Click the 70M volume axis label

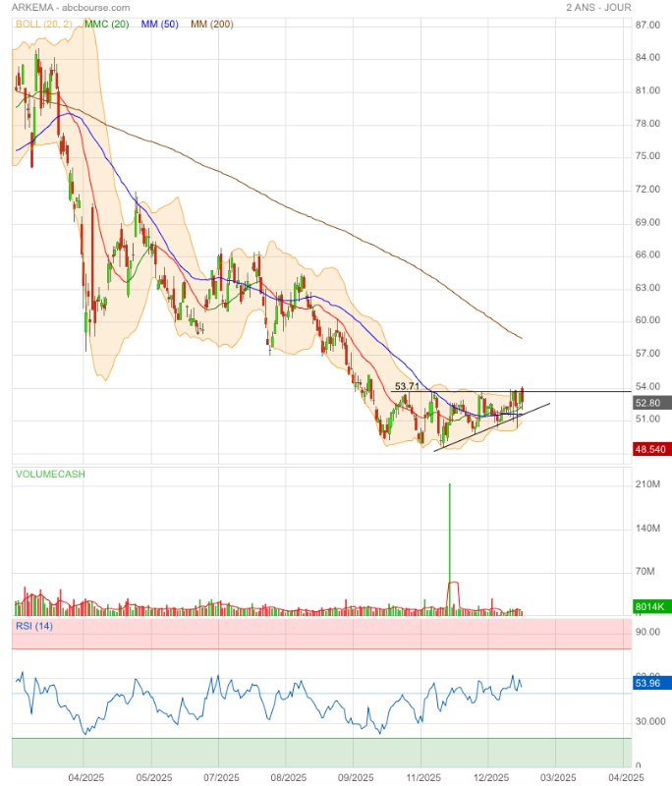coord(644,572)
